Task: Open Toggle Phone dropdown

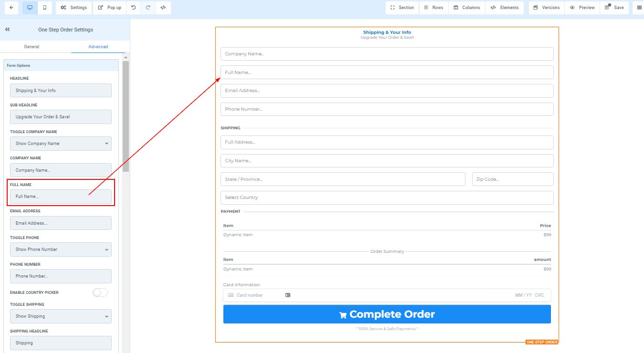Action: (61, 249)
